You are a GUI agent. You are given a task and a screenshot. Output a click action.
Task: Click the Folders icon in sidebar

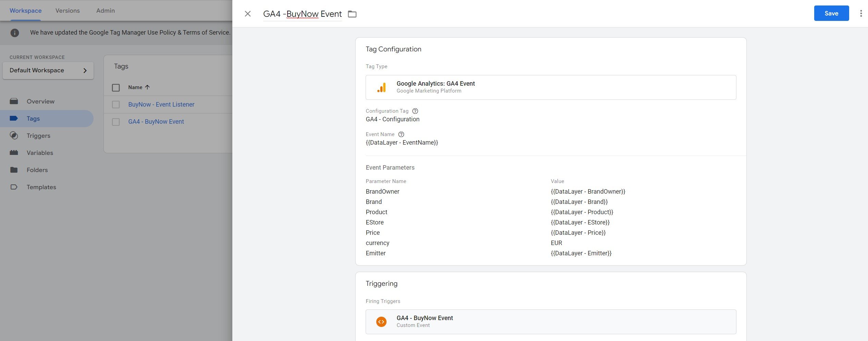click(x=14, y=170)
